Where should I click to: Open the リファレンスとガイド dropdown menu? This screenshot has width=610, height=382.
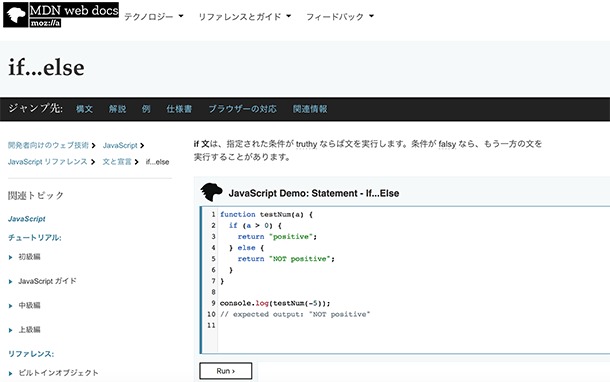point(244,17)
